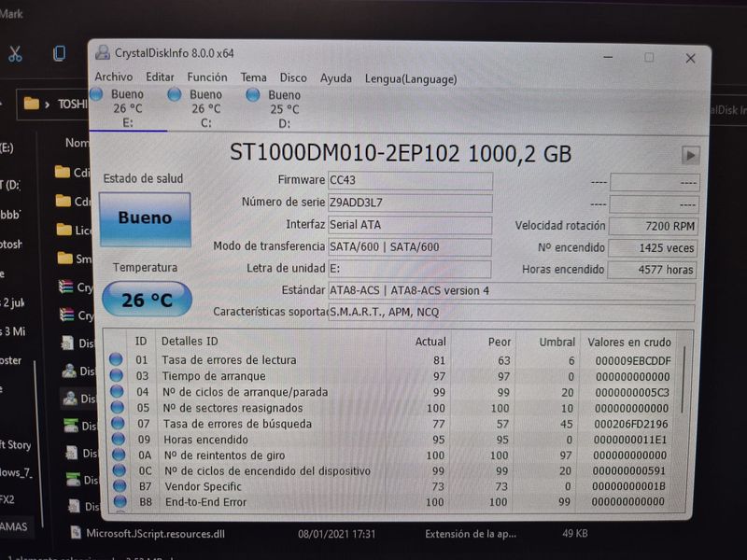This screenshot has width=747, height=560.
Task: Click the supported features field S.M.A.R.T., APM, NCQ
Action: (511, 313)
